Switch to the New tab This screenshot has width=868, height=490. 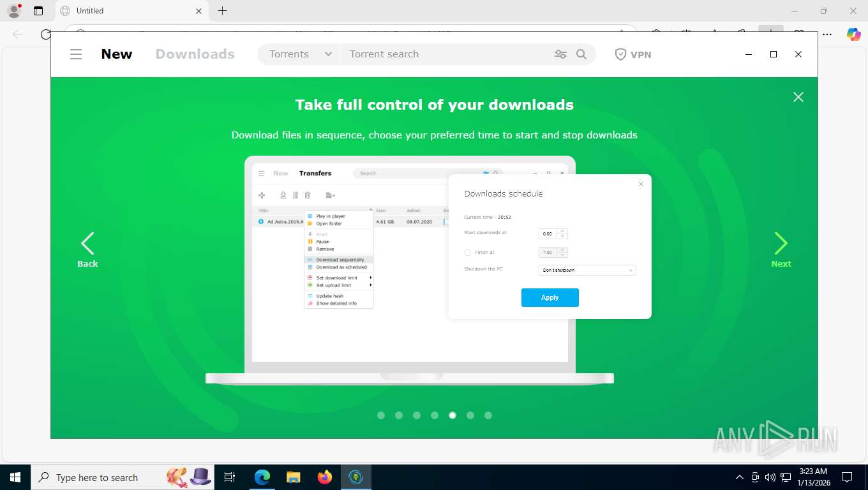117,54
